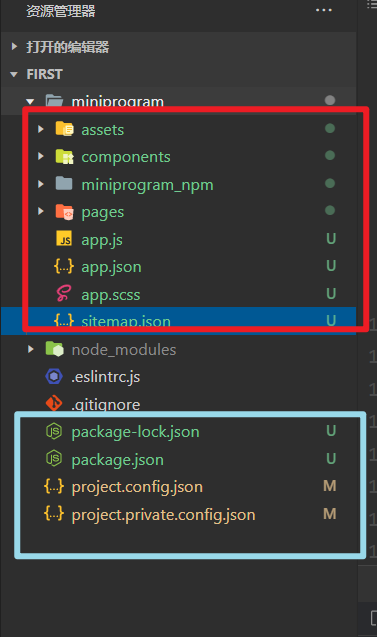The width and height of the screenshot is (377, 637).
Task: Click the green node_modules folder icon
Action: [x=54, y=349]
